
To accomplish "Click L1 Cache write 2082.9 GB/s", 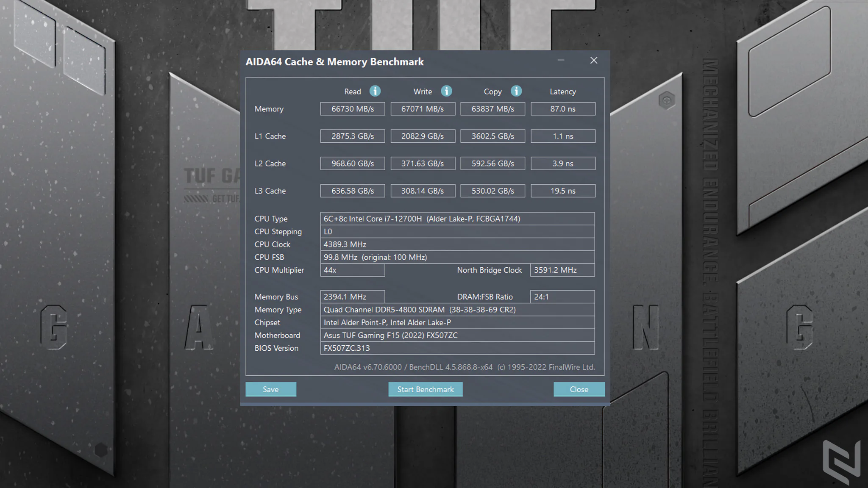I will coord(423,136).
